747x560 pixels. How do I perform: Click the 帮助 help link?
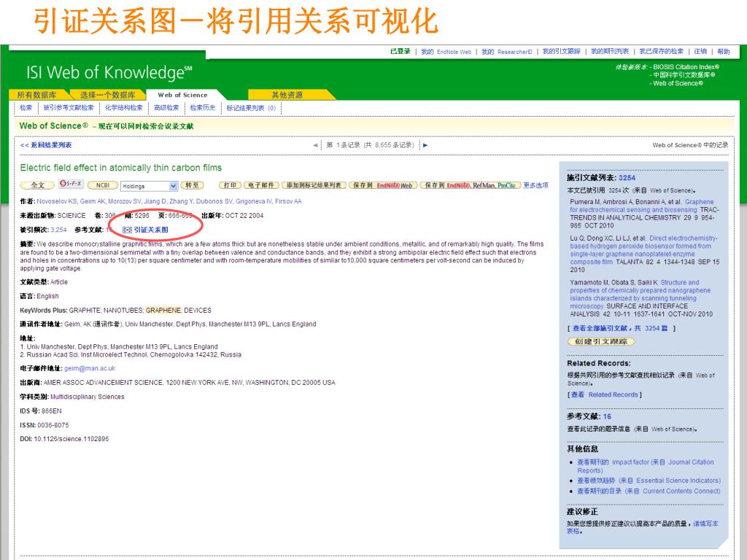click(x=724, y=52)
